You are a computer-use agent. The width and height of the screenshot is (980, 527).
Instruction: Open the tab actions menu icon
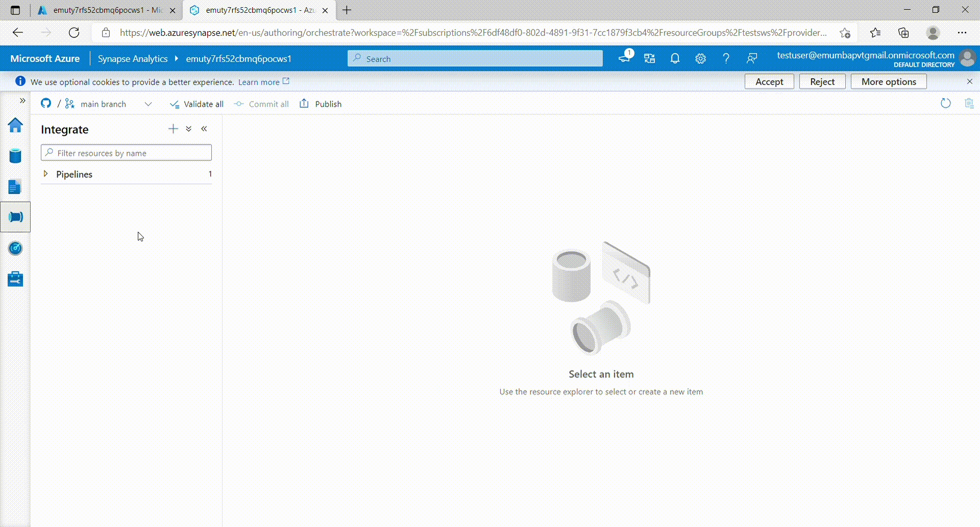tap(15, 10)
